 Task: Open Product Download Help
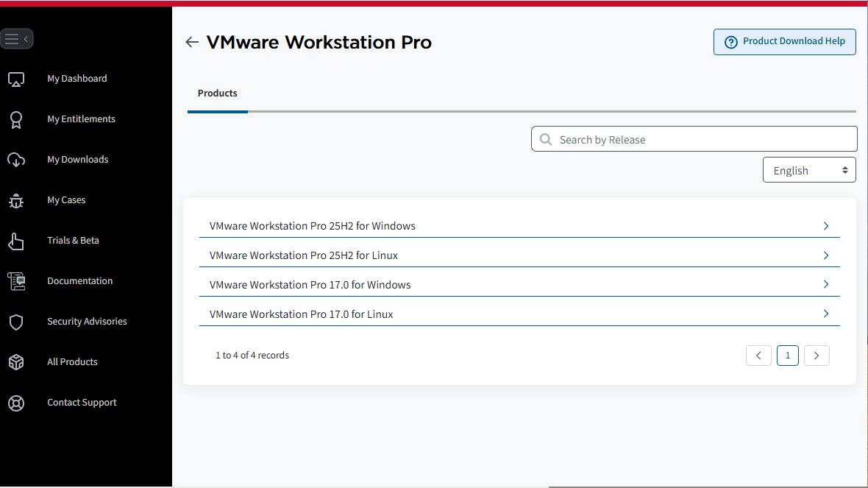pyautogui.click(x=784, y=42)
